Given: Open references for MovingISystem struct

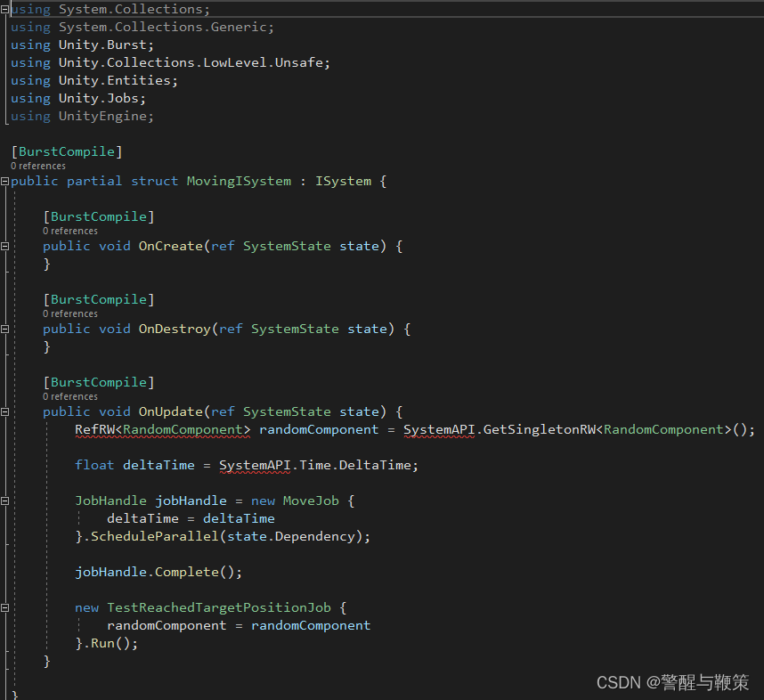Looking at the screenshot, I should pos(37,165).
